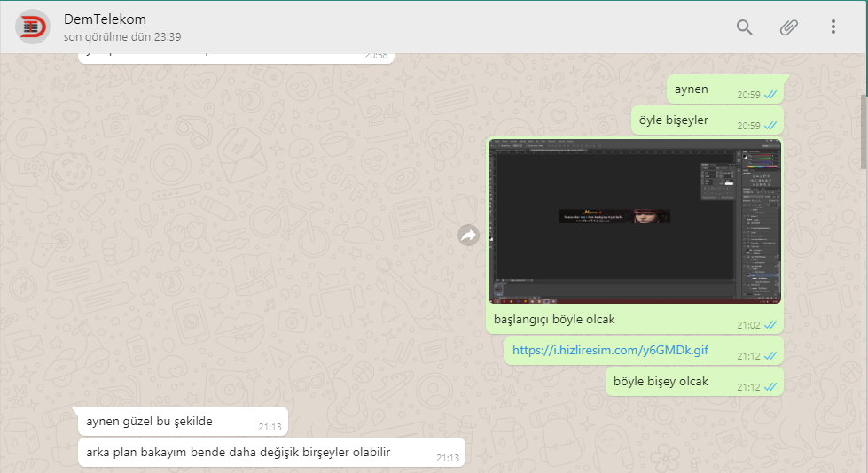Search messages with the magnifier icon
Image resolution: width=868 pixels, height=473 pixels.
pos(744,27)
